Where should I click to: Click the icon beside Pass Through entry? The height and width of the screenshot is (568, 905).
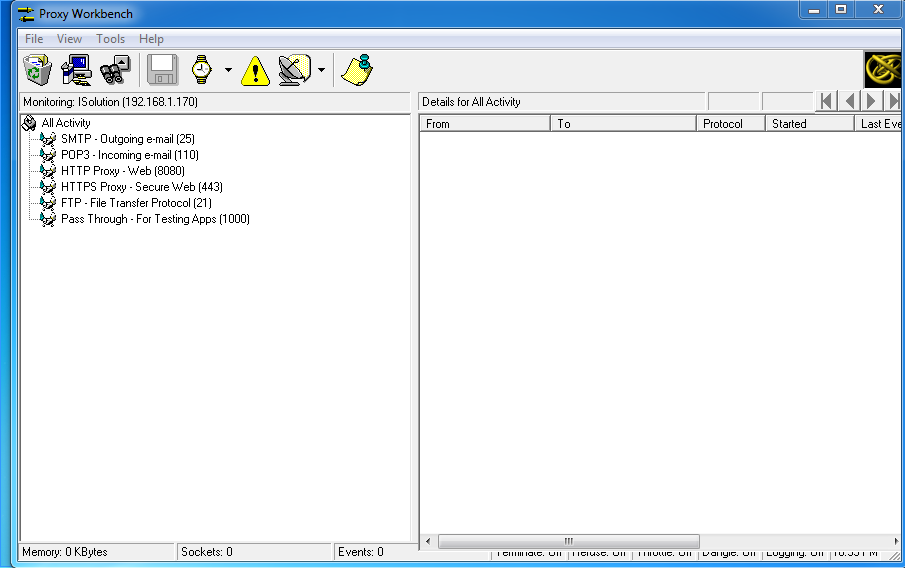point(48,219)
